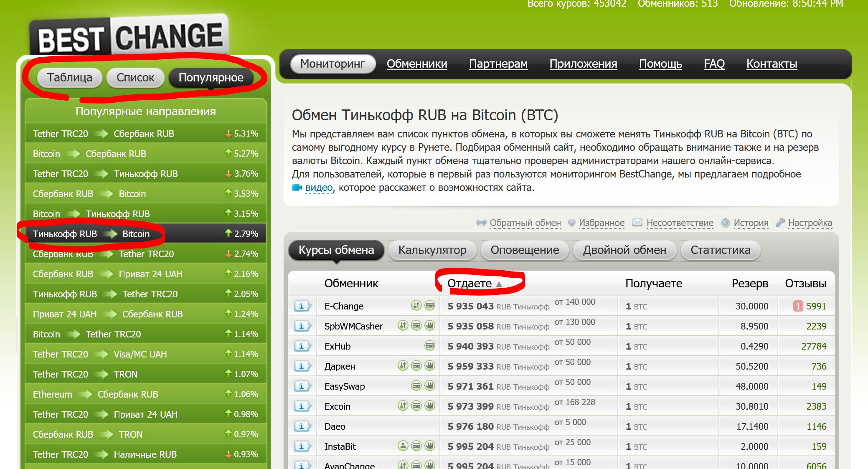Open E-Change reviews count 5991
The width and height of the screenshot is (868, 469).
pos(816,306)
